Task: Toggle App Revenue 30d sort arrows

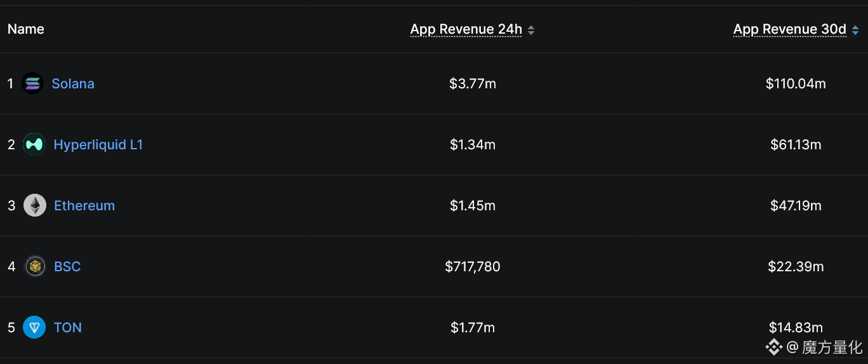Action: point(855,30)
